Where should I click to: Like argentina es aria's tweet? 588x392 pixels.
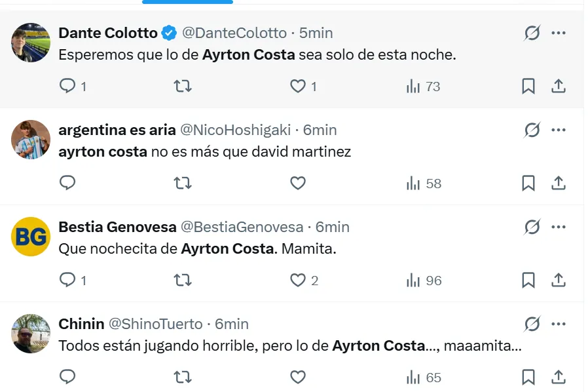point(298,183)
